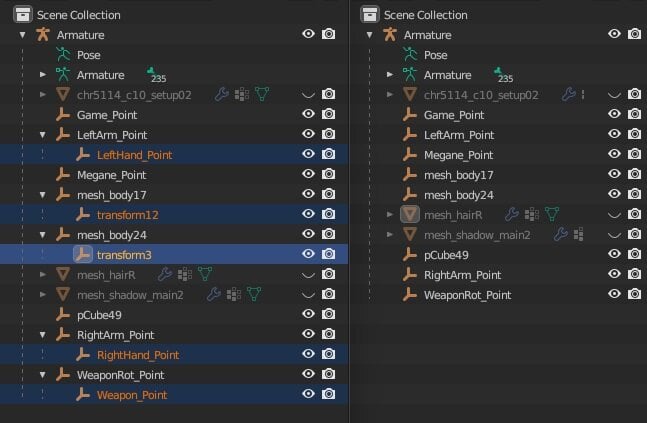Select RightArm_Point label in right panel
This screenshot has width=647, height=423.
pos(462,275)
